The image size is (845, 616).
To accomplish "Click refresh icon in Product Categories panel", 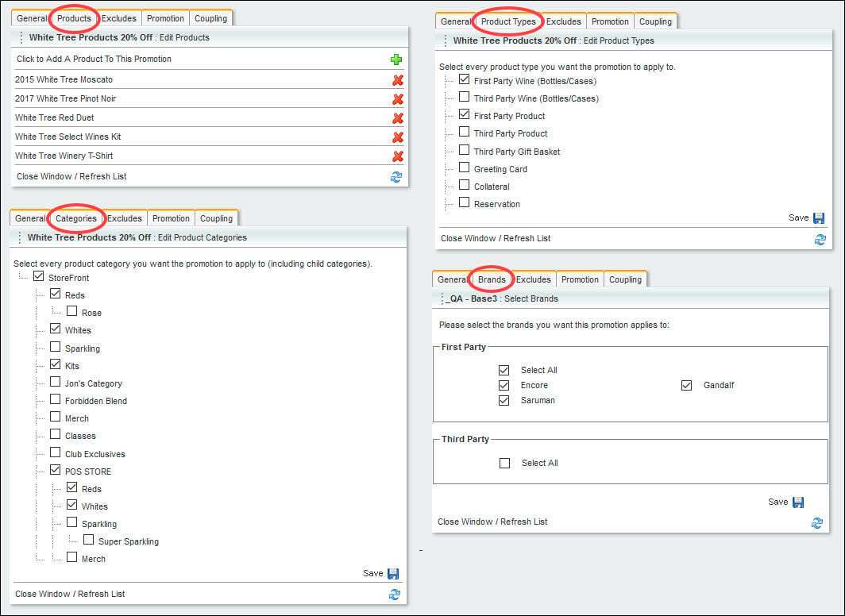I will pyautogui.click(x=395, y=595).
